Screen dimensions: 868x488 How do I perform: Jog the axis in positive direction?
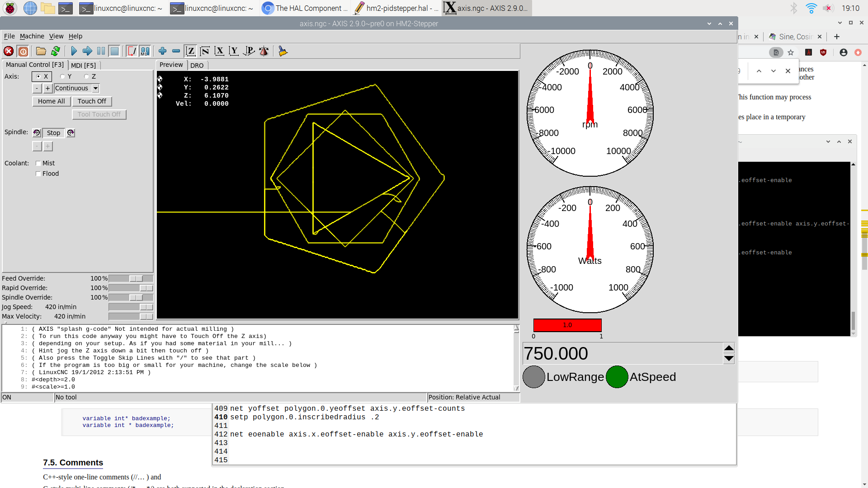click(48, 89)
